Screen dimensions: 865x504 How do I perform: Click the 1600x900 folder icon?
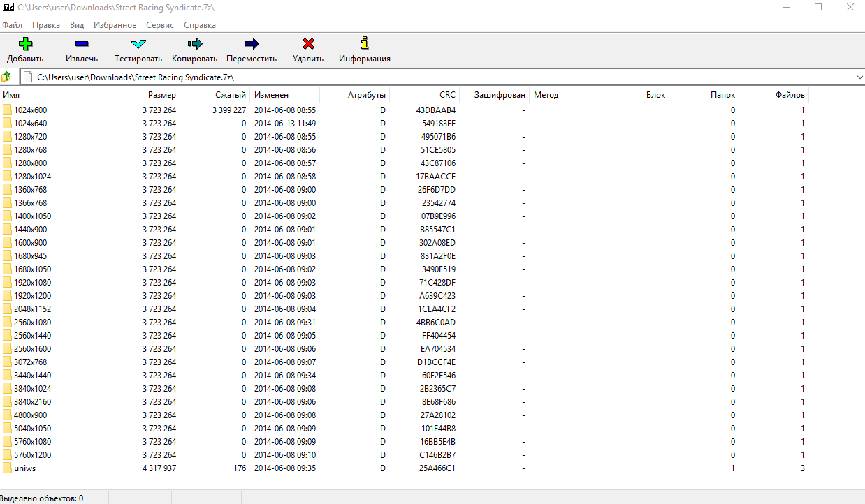coord(7,242)
